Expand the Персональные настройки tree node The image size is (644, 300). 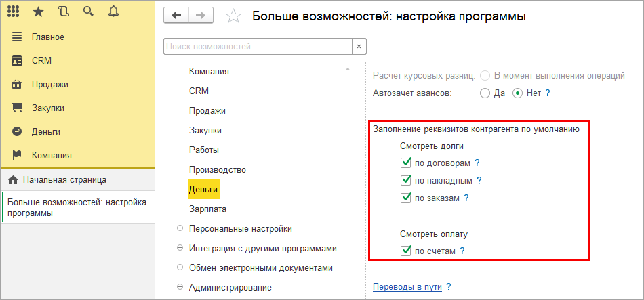click(180, 229)
